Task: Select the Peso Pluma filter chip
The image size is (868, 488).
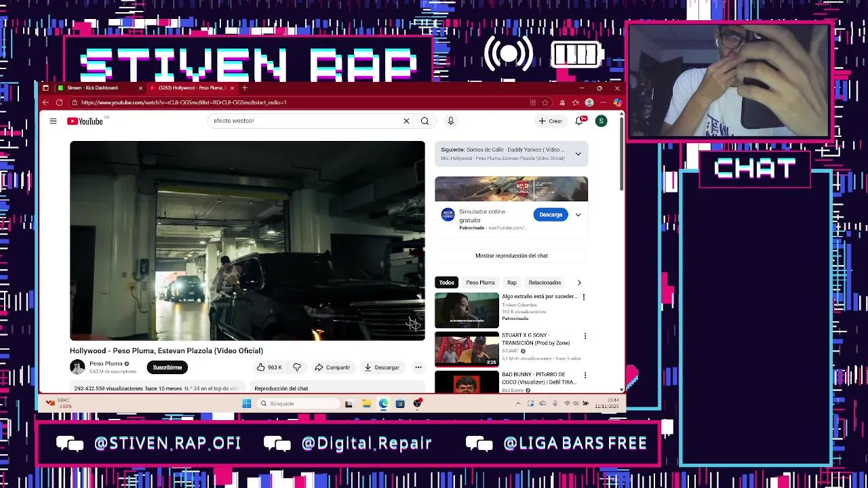Action: (480, 283)
